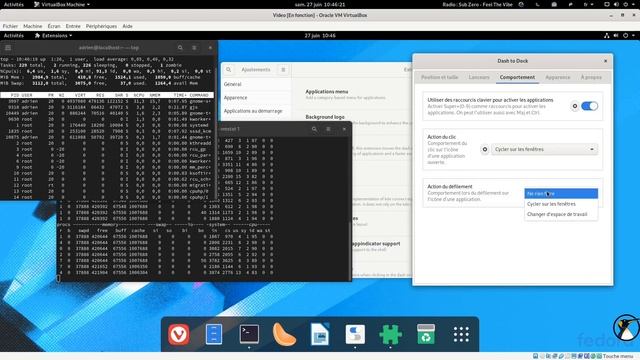The width and height of the screenshot is (640, 360).
Task: Click host clock sam. 27 juin
Action: [320, 4]
